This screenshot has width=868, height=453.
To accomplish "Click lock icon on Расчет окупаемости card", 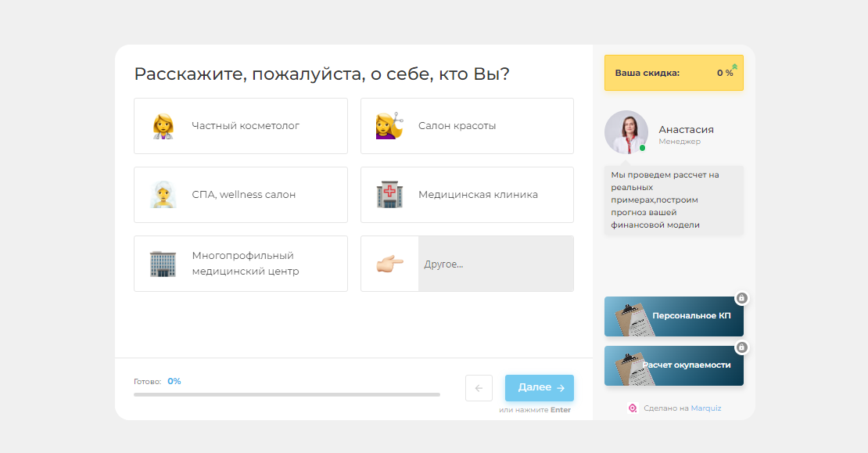I will [x=741, y=347].
